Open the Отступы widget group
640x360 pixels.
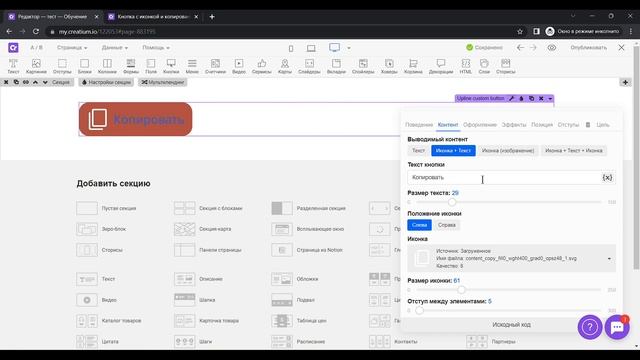(62, 66)
